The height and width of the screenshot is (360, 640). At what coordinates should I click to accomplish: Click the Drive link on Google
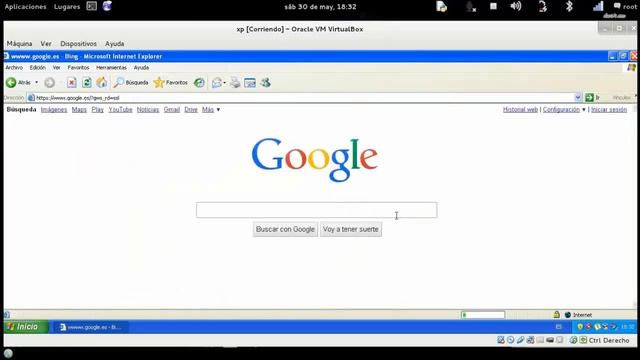tap(191, 110)
